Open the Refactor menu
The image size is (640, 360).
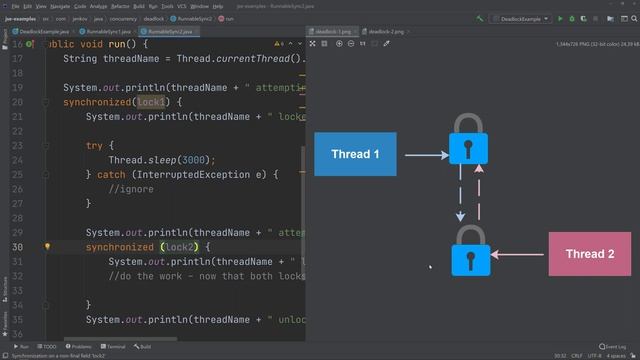click(120, 6)
